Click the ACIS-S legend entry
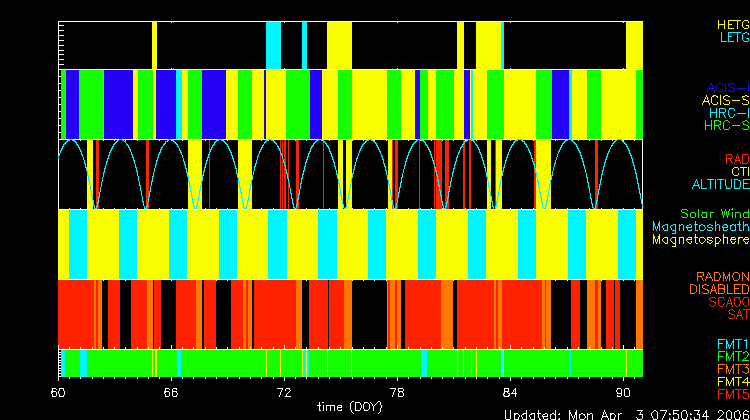Viewport: 750px width, 420px height. point(725,101)
